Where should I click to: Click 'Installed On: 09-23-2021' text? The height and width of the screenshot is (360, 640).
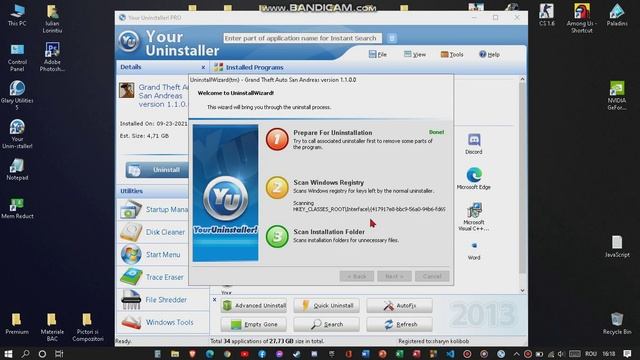(x=153, y=123)
